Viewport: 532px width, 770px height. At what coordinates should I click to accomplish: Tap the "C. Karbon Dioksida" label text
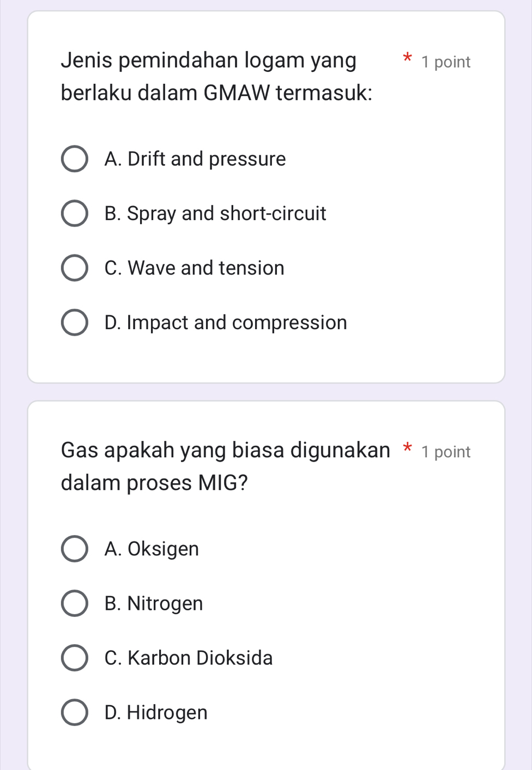click(188, 658)
